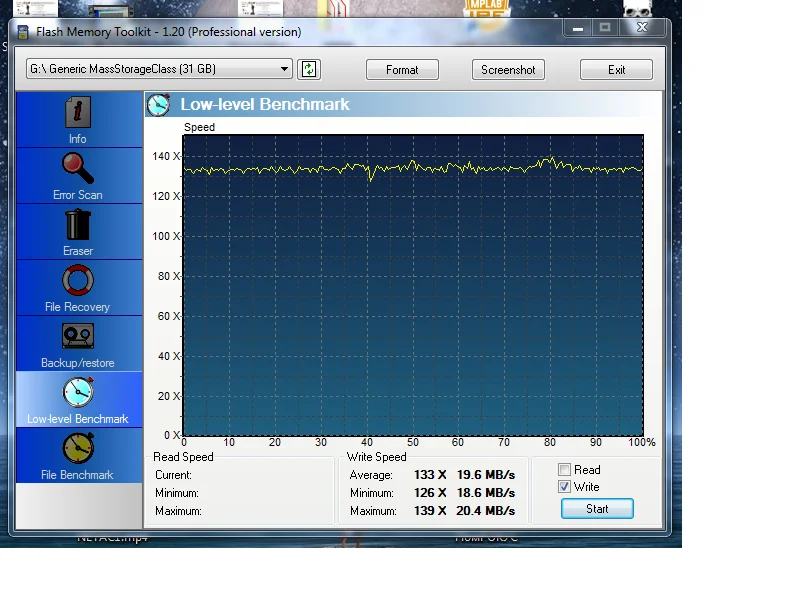
Task: Start the benchmark
Action: pos(597,509)
